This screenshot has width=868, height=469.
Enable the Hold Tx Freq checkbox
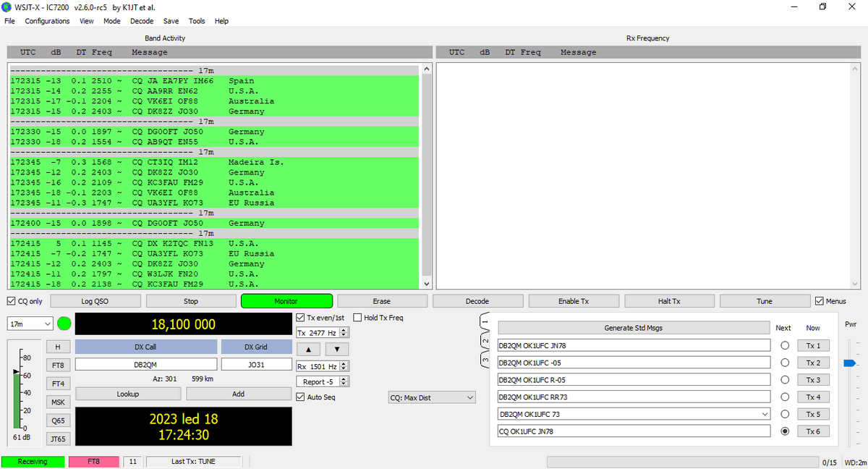pyautogui.click(x=358, y=318)
